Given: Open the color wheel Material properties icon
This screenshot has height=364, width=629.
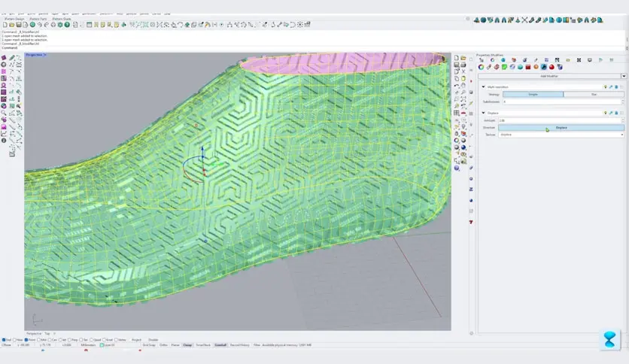Looking at the screenshot, I should click(481, 67).
